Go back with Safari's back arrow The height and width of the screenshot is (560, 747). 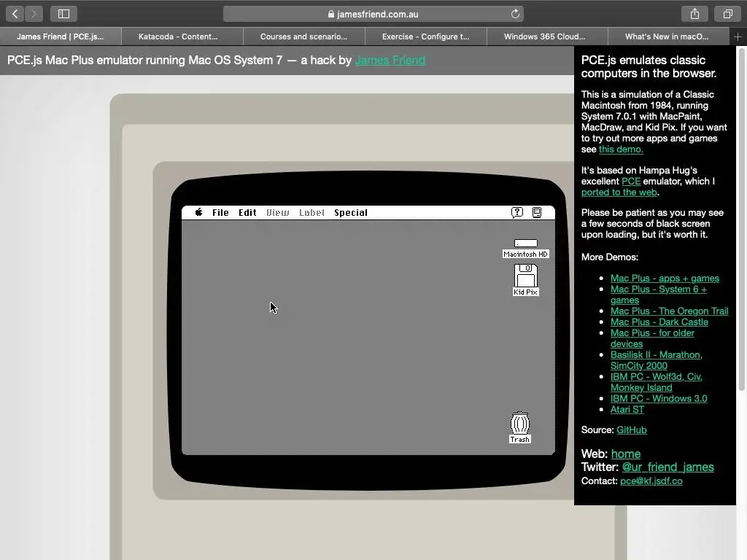[x=15, y=14]
